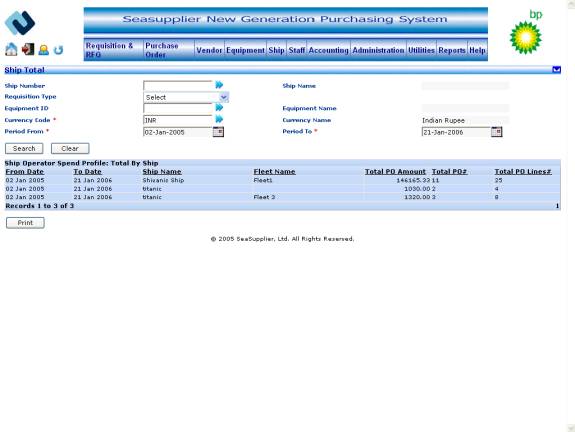Screen dimensions: 575x432
Task: Click the Print button
Action: pyautogui.click(x=25, y=223)
